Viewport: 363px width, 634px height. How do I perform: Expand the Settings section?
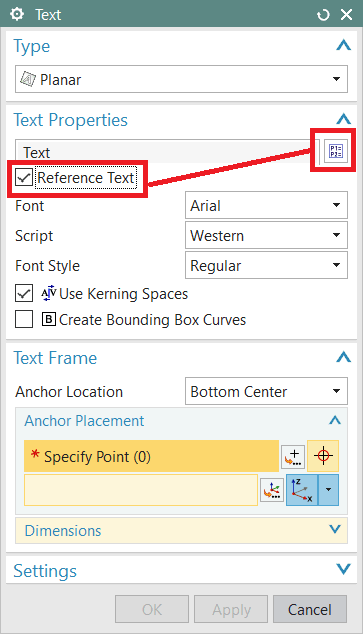coord(343,570)
